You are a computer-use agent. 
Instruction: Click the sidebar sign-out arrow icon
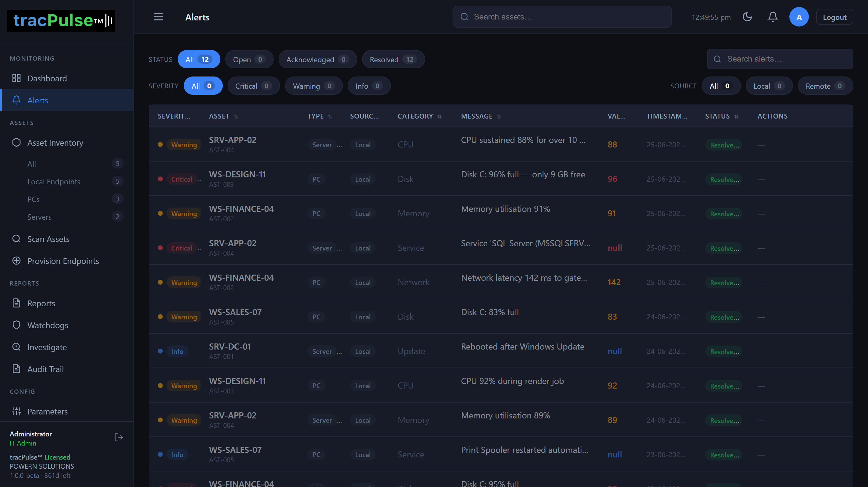click(119, 437)
